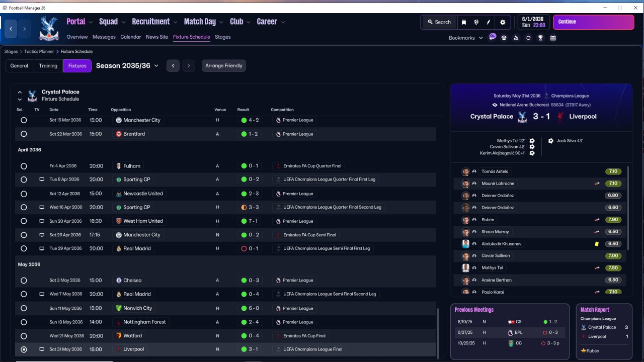Click the Search button
Screen dimensions: 644x362
point(439,22)
